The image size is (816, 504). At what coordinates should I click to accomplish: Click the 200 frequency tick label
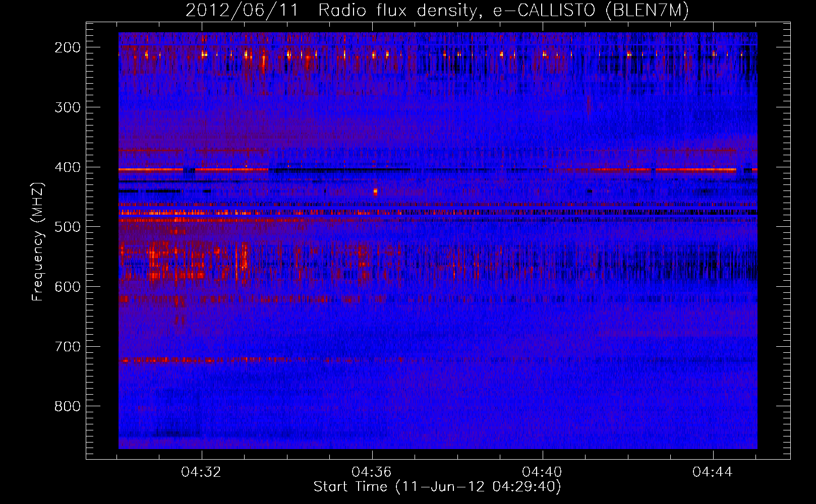coord(67,47)
